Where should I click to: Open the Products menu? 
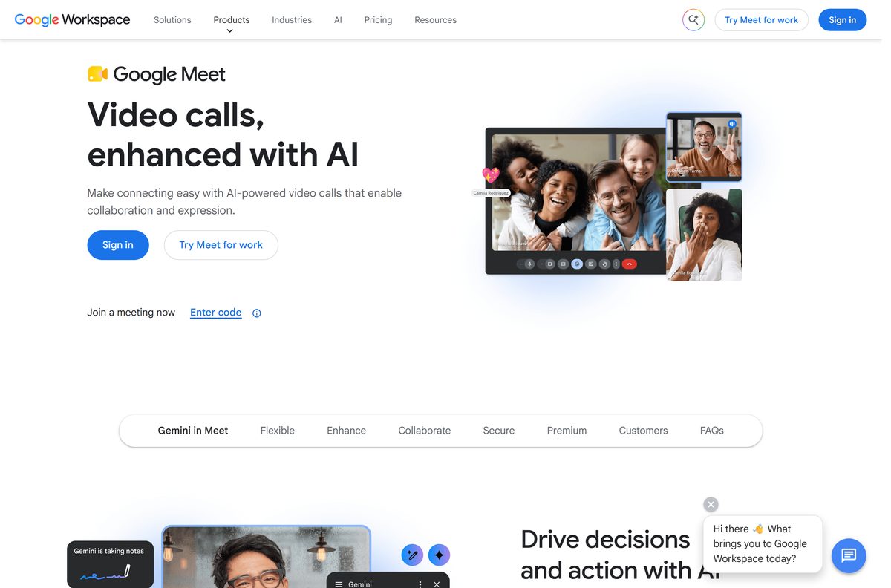click(x=232, y=20)
